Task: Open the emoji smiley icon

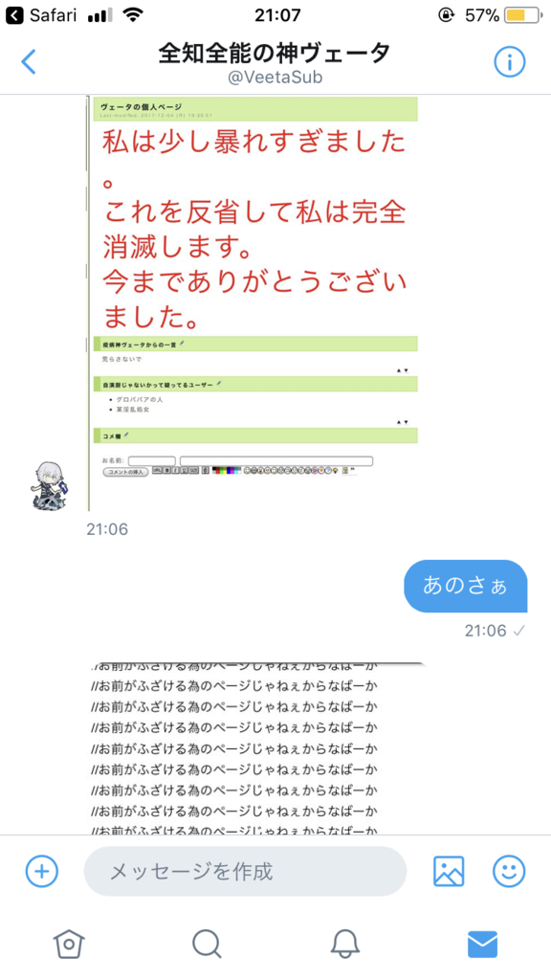Action: (x=509, y=871)
